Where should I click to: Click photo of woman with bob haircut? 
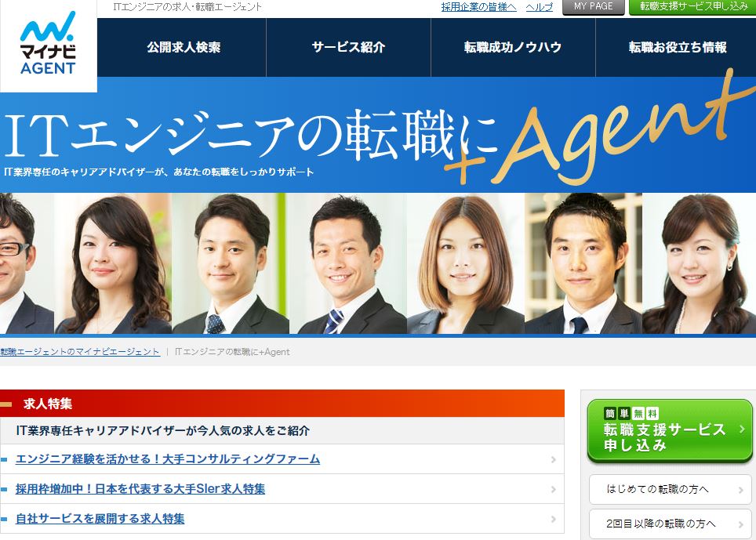point(466,263)
